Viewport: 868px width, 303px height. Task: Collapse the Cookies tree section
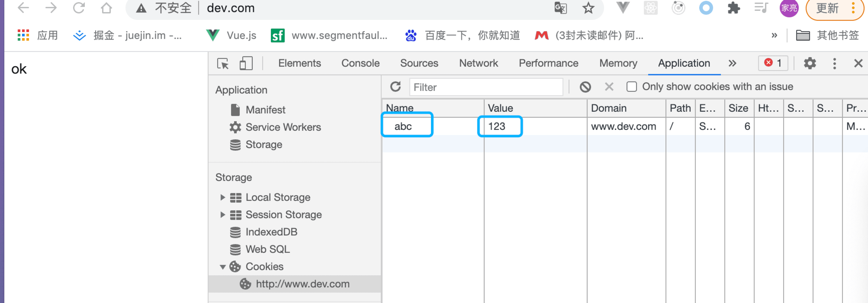pos(222,267)
